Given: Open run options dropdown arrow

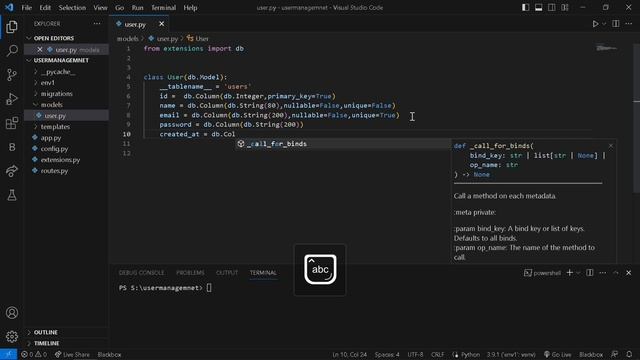Looking at the screenshot, I should click(604, 24).
